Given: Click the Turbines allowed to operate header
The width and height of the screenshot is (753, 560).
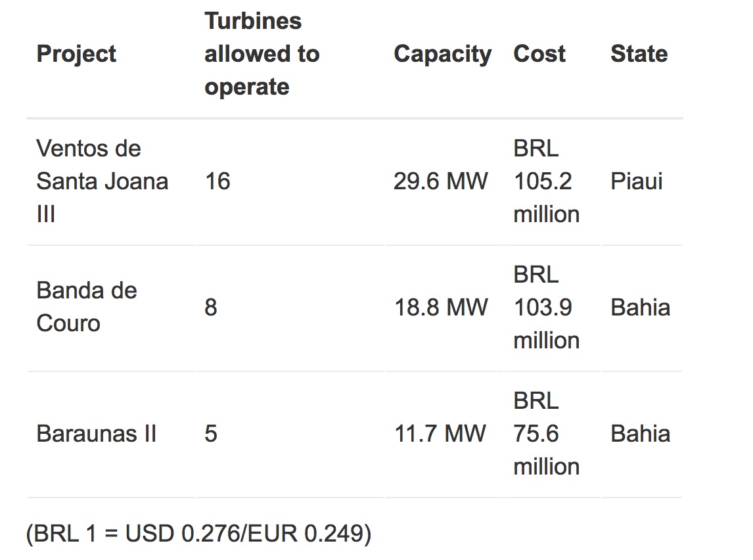Looking at the screenshot, I should coord(262,54).
